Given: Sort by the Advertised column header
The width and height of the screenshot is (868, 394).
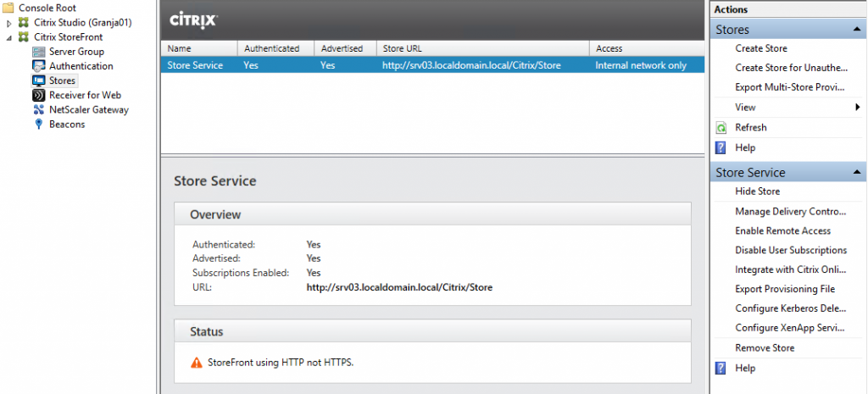Looking at the screenshot, I should coord(345,48).
